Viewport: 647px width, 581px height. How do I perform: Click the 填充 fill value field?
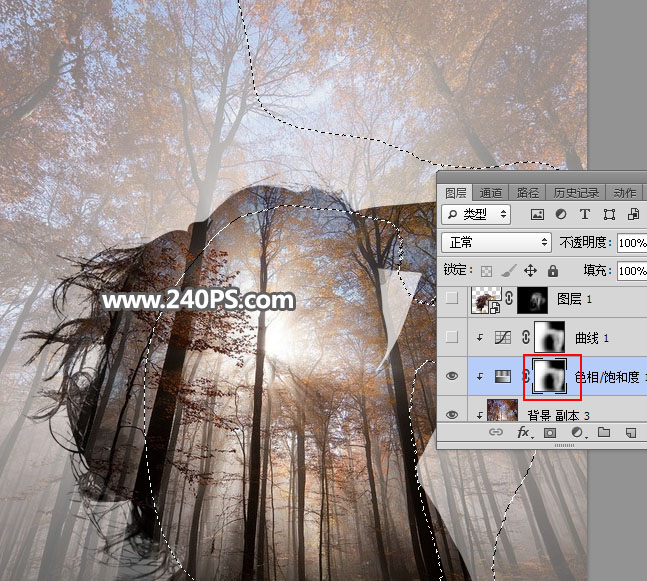(632, 271)
